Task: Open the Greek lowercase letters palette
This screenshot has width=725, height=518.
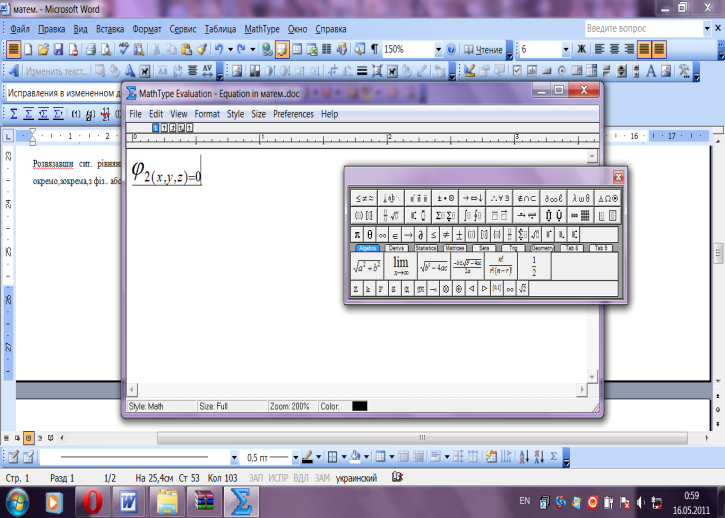Action: (x=581, y=198)
